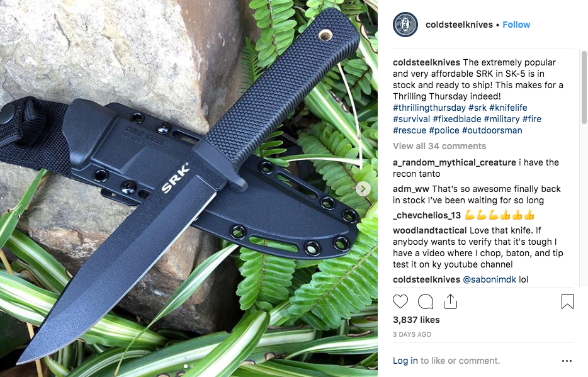
Task: Open the #knifelife hashtag
Action: coord(508,108)
